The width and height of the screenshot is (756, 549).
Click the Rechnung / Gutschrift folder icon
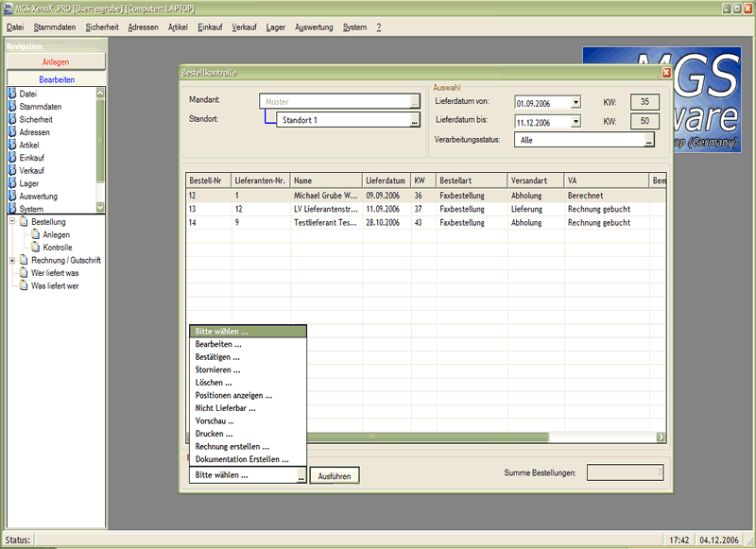[x=24, y=260]
